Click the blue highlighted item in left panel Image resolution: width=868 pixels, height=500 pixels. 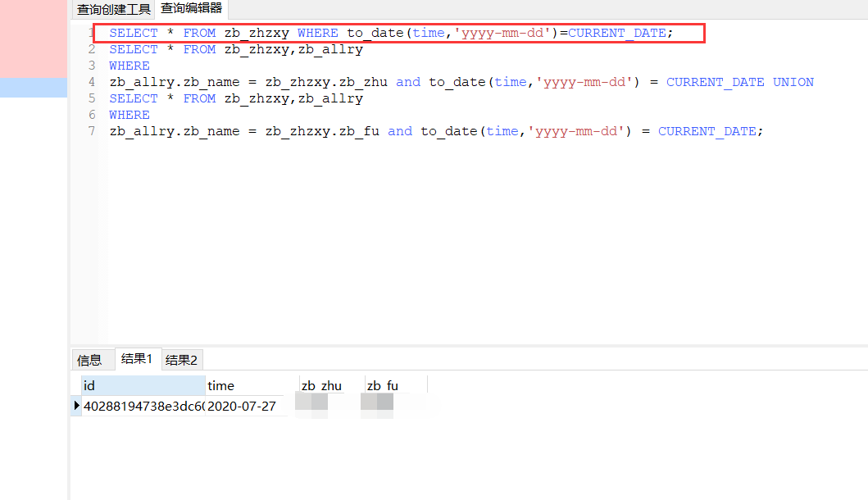(x=34, y=88)
